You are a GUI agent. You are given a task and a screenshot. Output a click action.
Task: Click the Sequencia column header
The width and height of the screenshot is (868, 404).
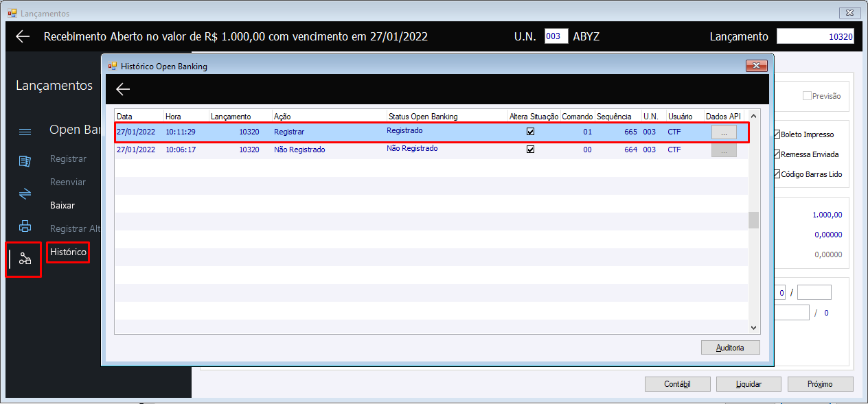tap(618, 116)
